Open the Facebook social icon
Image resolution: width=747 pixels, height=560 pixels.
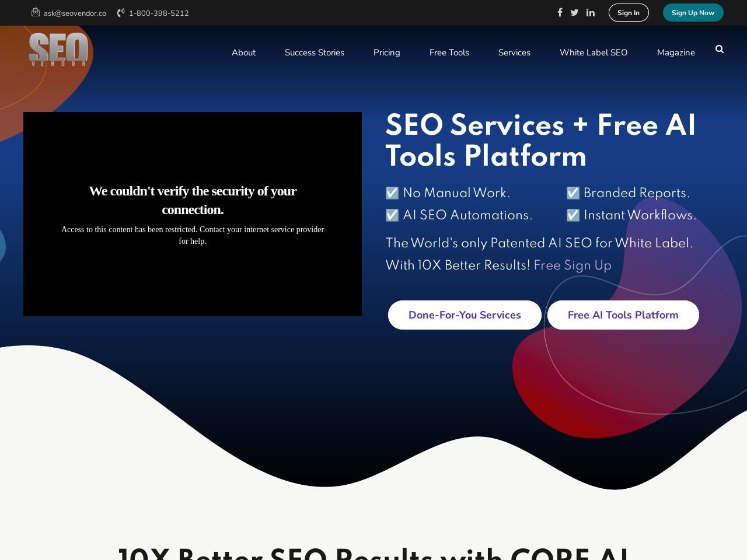click(560, 12)
